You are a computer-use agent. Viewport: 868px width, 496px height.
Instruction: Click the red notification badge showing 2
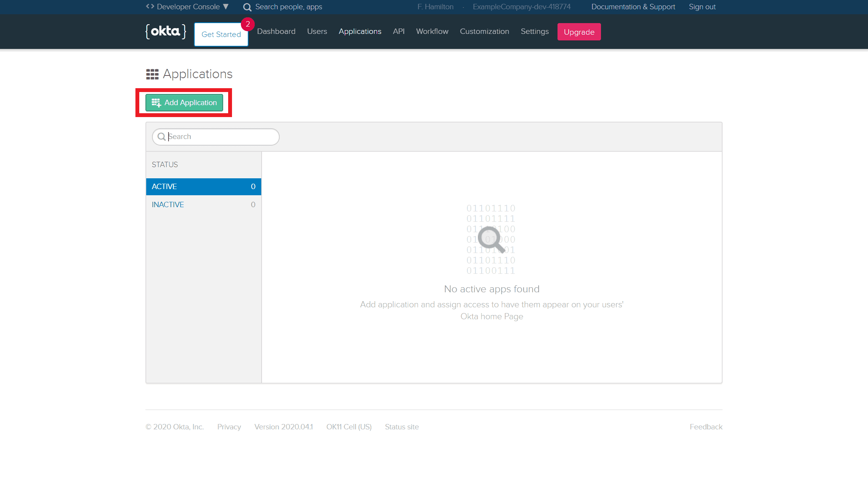click(x=248, y=24)
